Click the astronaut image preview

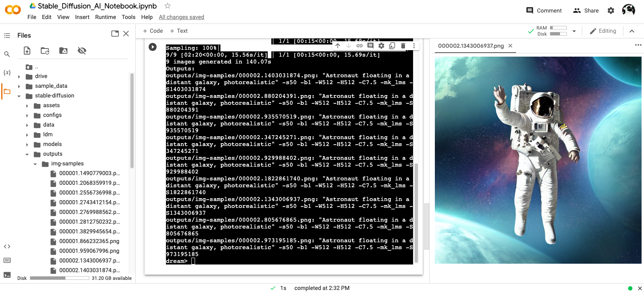[538, 160]
